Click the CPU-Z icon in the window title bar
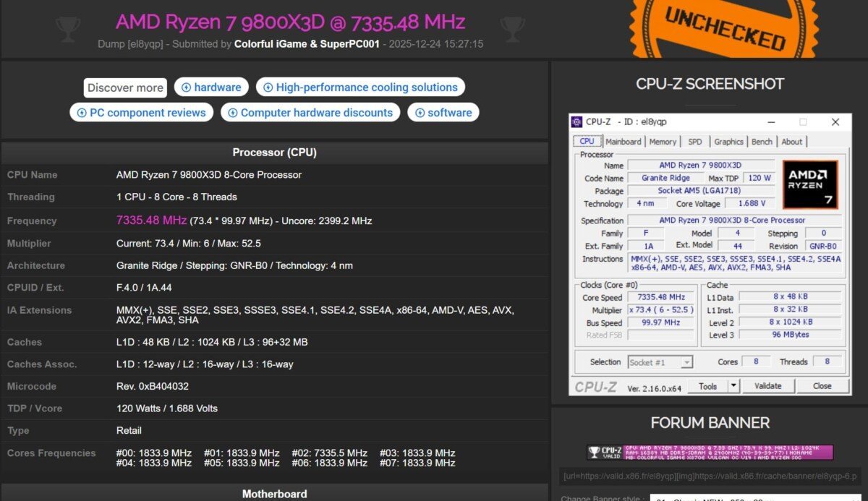Viewport: 868px width, 501px height. point(576,121)
